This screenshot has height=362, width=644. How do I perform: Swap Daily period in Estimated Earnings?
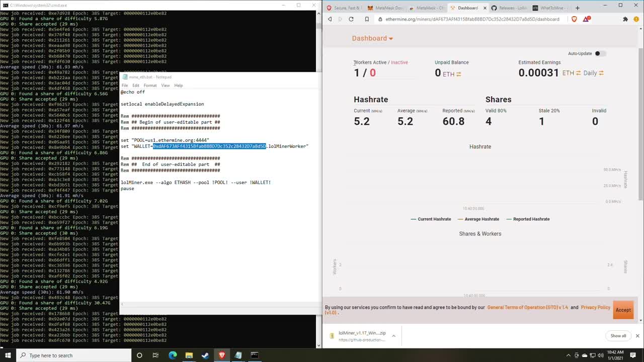click(601, 73)
